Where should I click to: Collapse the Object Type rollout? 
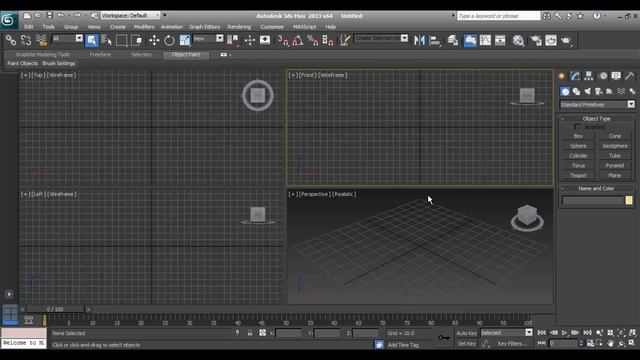(x=596, y=119)
